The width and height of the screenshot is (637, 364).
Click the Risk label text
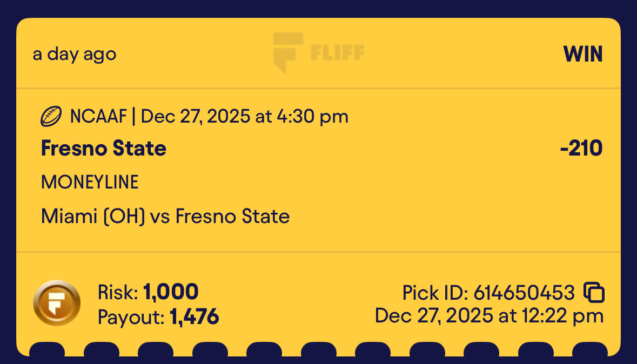pos(118,292)
